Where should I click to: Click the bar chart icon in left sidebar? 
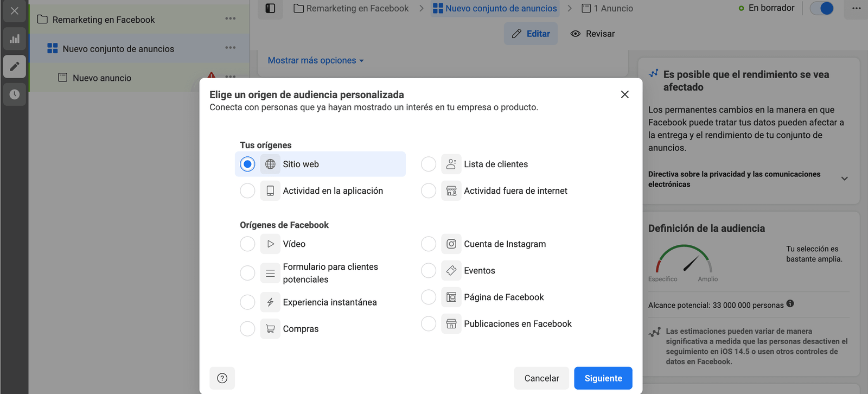(x=15, y=39)
